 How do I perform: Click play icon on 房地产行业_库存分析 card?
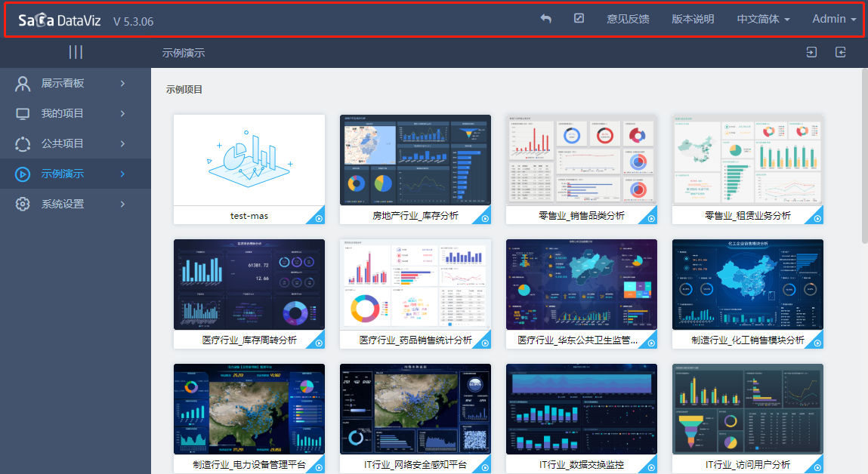click(485, 218)
